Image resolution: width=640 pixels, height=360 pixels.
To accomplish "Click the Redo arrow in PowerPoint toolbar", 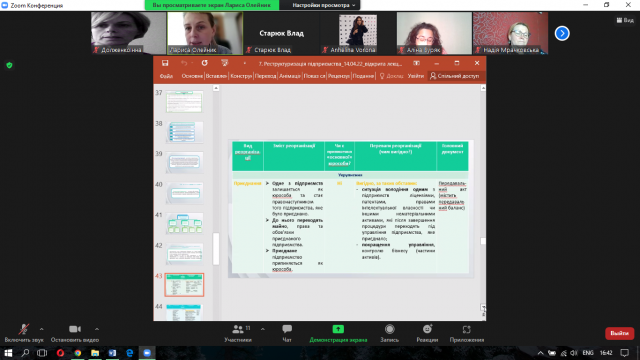I will (x=204, y=63).
